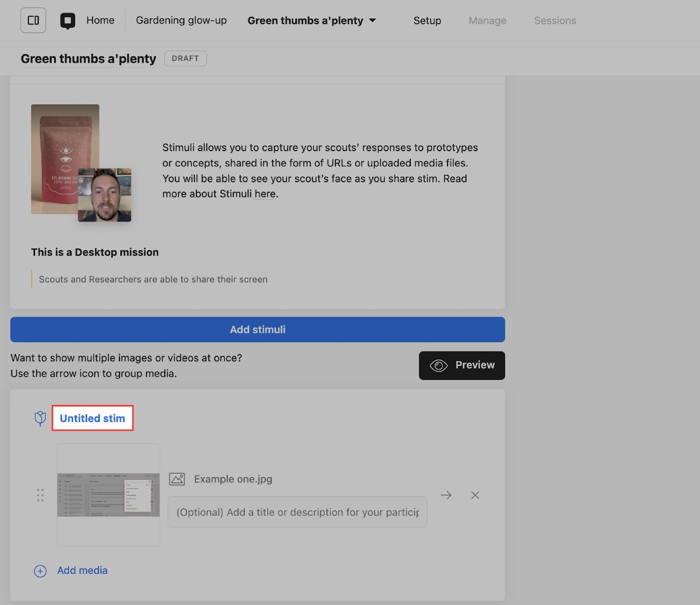
Task: Open the Gardening glow-up project
Action: (x=181, y=21)
